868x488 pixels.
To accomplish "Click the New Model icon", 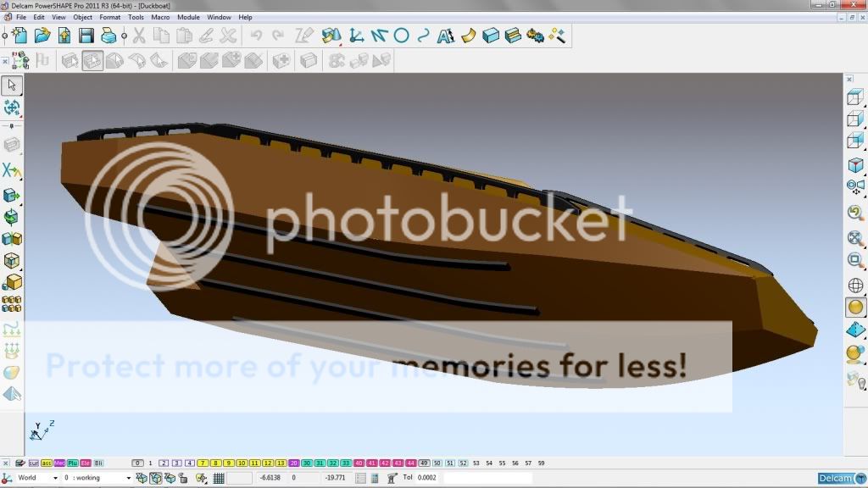I will point(20,36).
